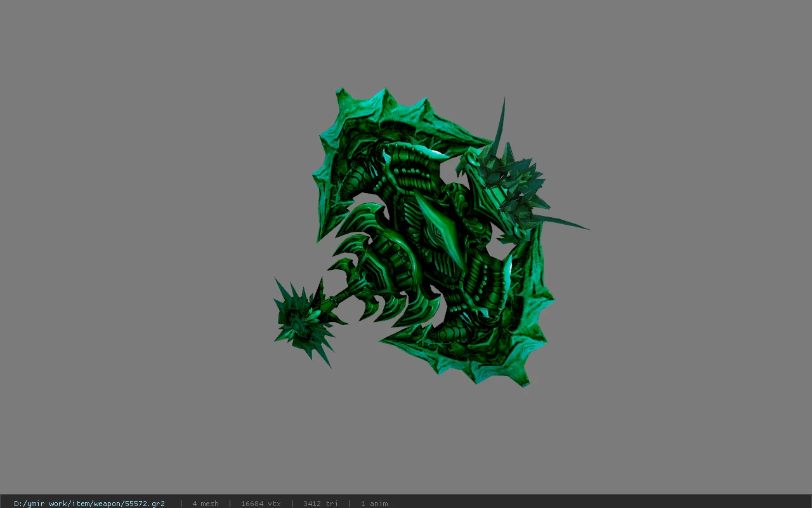Click the '1 anim' status entry

(x=374, y=504)
